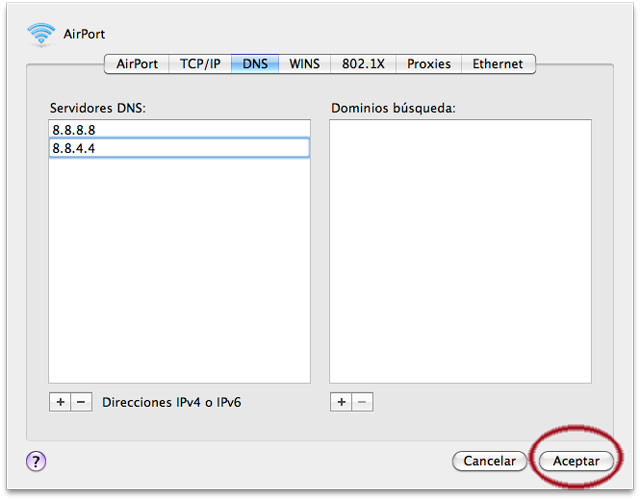Click the AirPort title text
640x500 pixels.
coord(84,34)
